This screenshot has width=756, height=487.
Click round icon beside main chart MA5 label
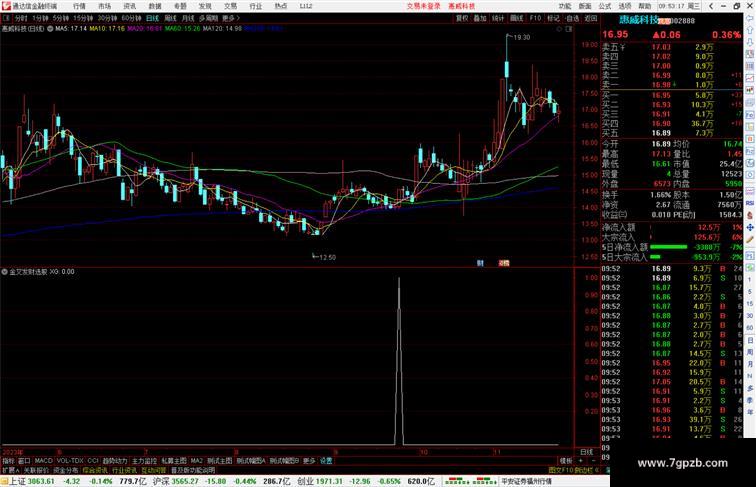click(50, 29)
